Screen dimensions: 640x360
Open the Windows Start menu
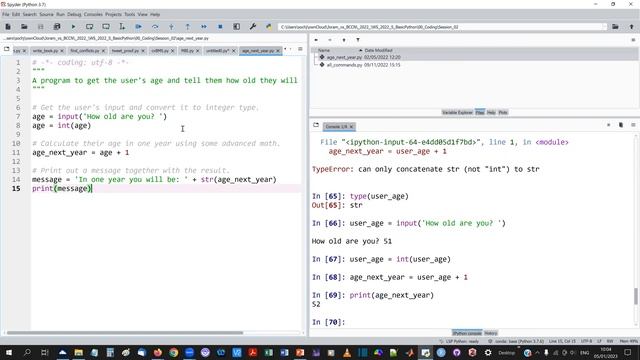9,352
